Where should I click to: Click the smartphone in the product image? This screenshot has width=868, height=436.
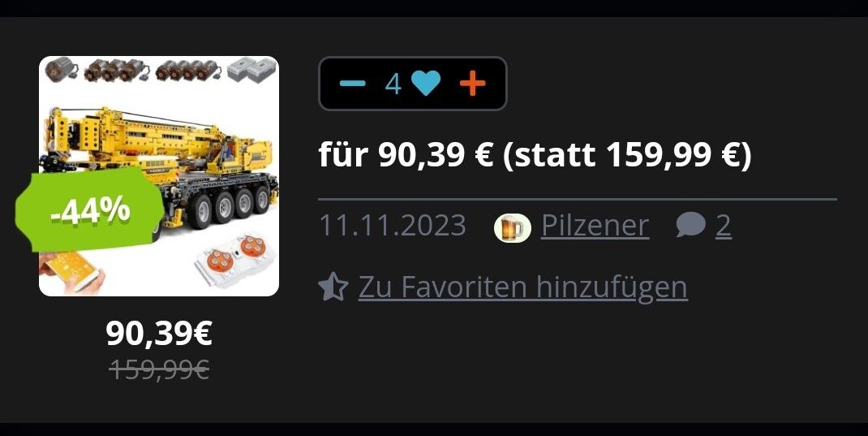[x=72, y=271]
